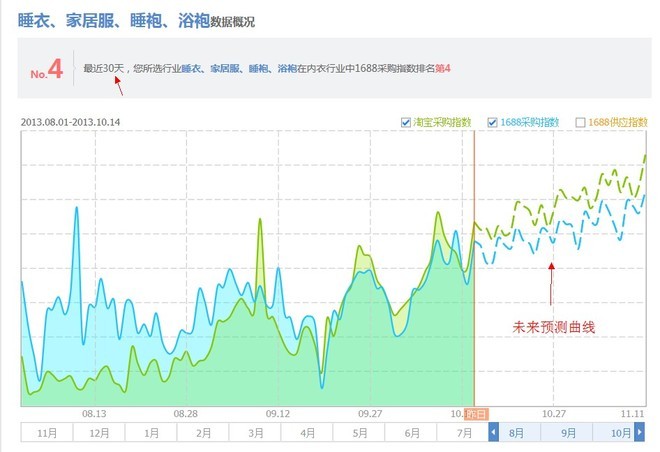This screenshot has height=452, width=660.
Task: Open the 浴袍 category link
Action: 286,69
